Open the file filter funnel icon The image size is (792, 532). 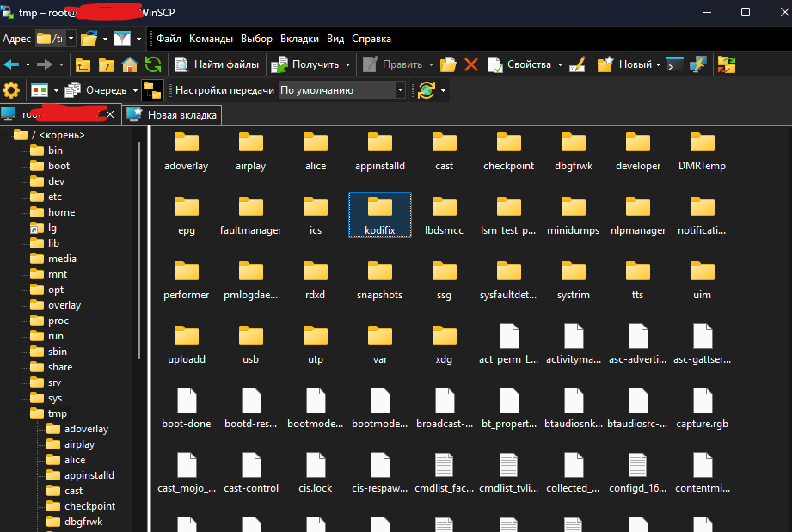[122, 39]
